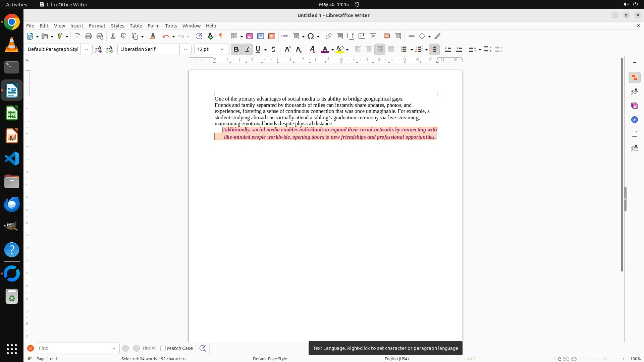Screen dimensions: 644x362
Task: Click the Find All button
Action: click(149, 348)
